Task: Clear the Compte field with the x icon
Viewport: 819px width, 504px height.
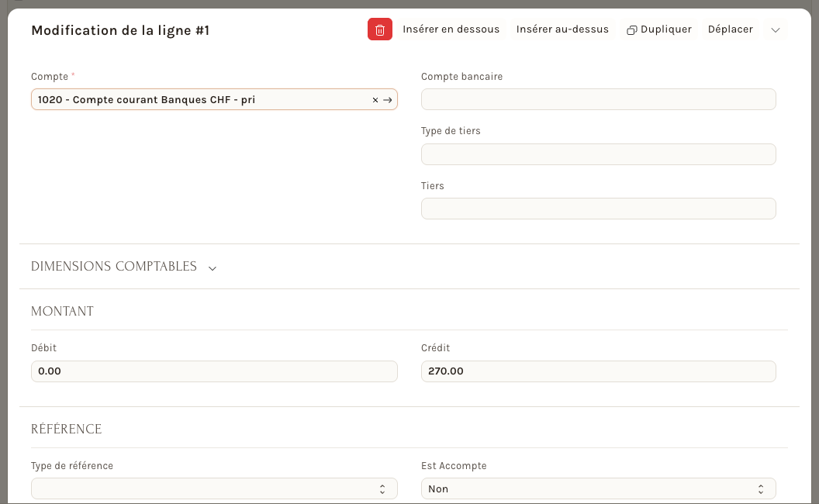Action: click(x=375, y=100)
